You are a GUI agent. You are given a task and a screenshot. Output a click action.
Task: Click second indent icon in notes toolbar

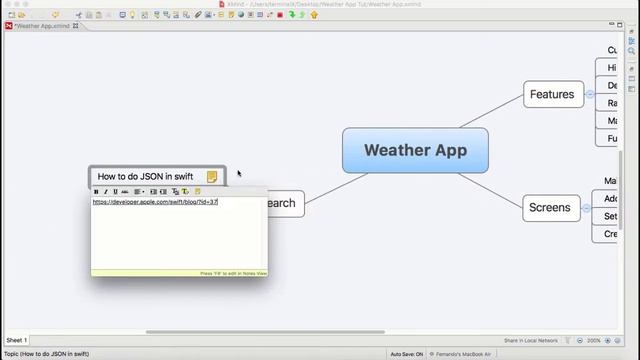tap(163, 191)
